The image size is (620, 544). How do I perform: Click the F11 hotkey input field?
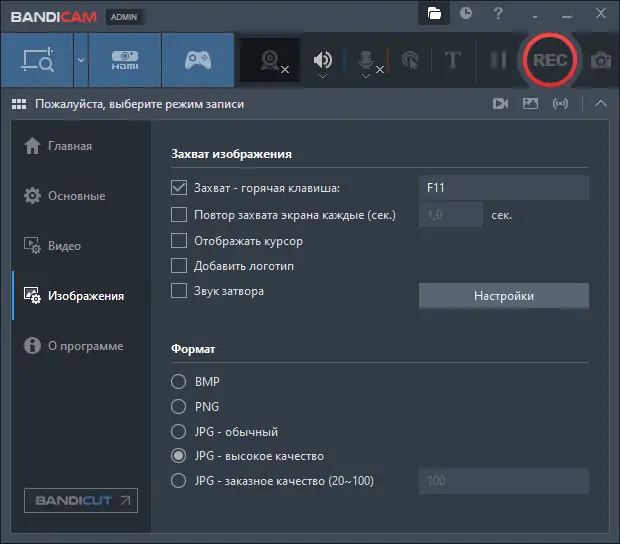tap(504, 187)
